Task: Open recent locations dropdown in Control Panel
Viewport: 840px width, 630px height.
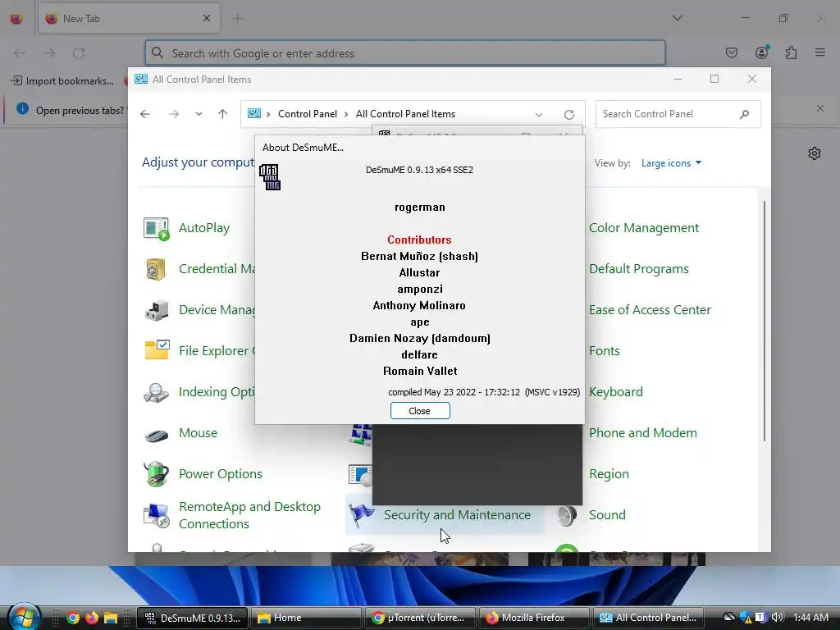Action: pos(199,114)
